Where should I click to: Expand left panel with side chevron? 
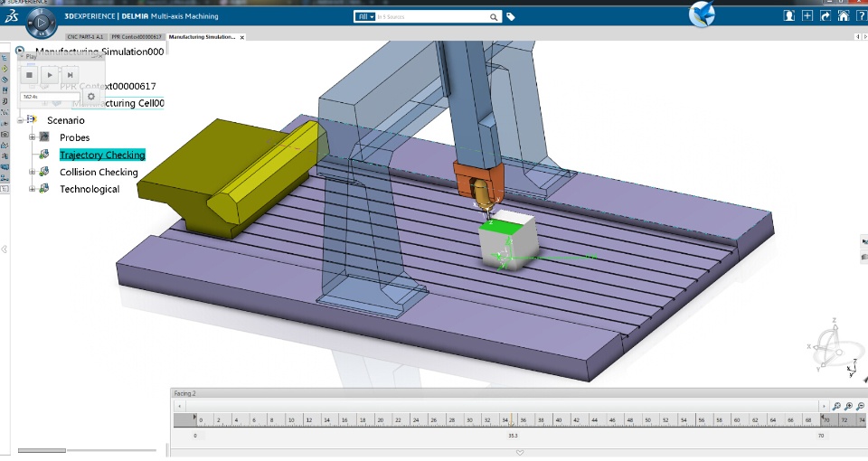click(5, 249)
